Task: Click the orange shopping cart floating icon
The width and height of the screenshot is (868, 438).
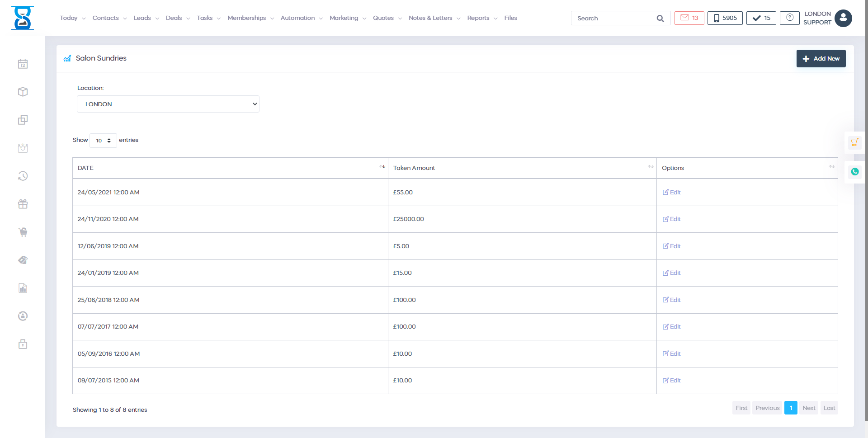Action: [854, 142]
